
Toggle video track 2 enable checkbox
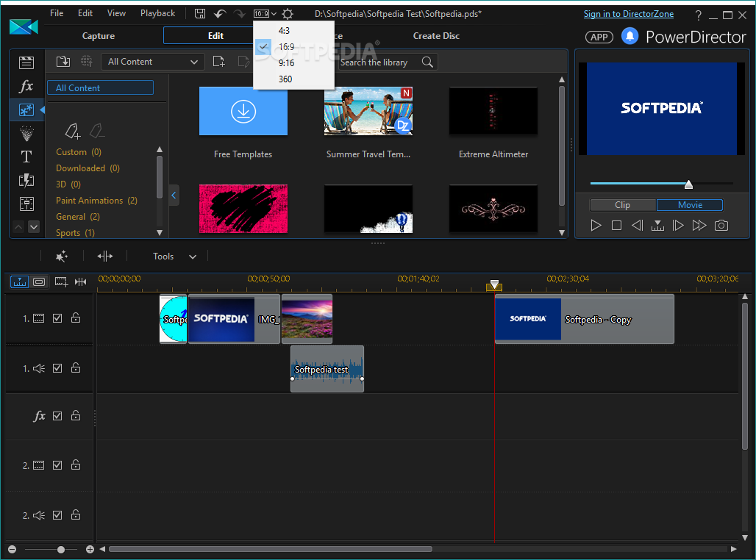(x=57, y=465)
